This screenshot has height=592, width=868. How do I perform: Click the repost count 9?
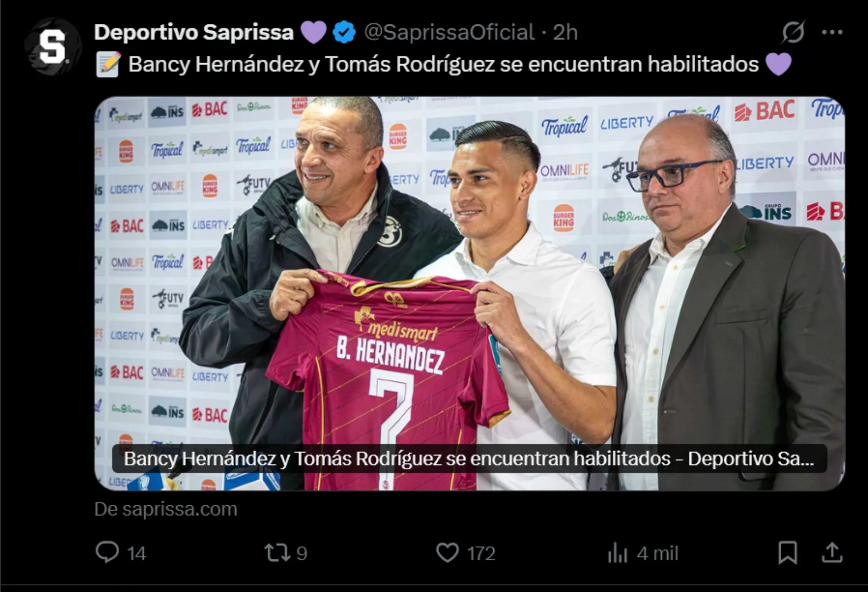point(302,554)
